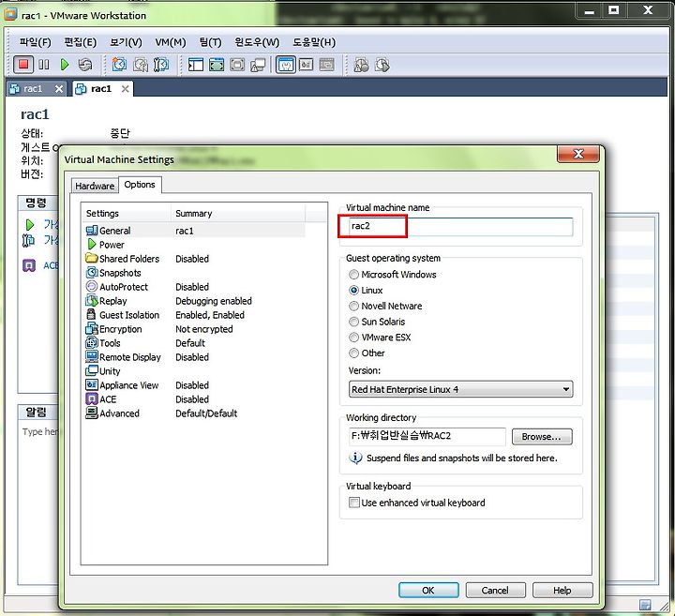
Task: Click the Reset toolbar icon
Action: point(85,65)
